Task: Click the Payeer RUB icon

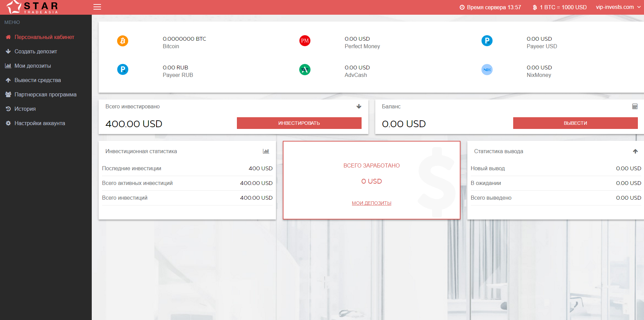Action: click(x=123, y=69)
